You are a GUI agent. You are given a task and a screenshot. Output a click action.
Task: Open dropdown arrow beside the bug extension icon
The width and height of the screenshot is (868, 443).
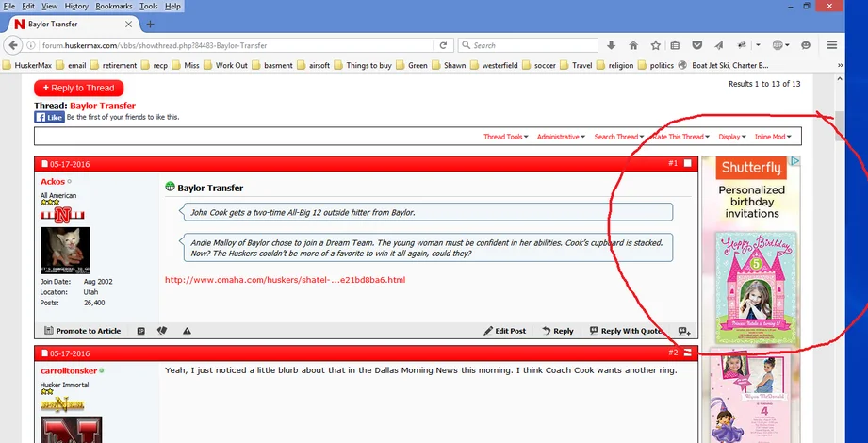click(758, 45)
